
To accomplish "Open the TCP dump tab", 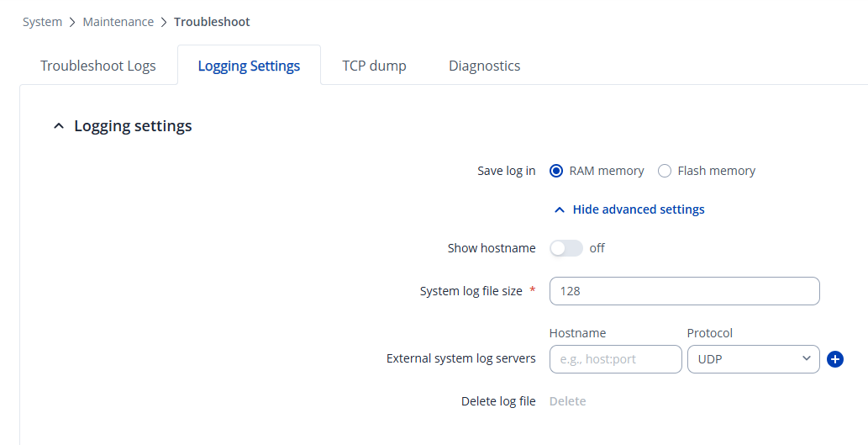I will 374,66.
